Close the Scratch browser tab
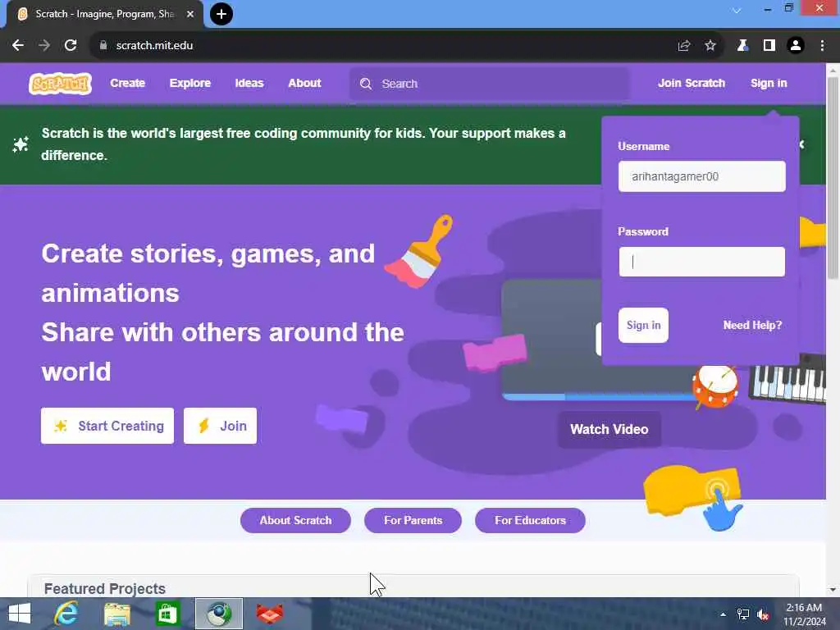 coord(190,14)
